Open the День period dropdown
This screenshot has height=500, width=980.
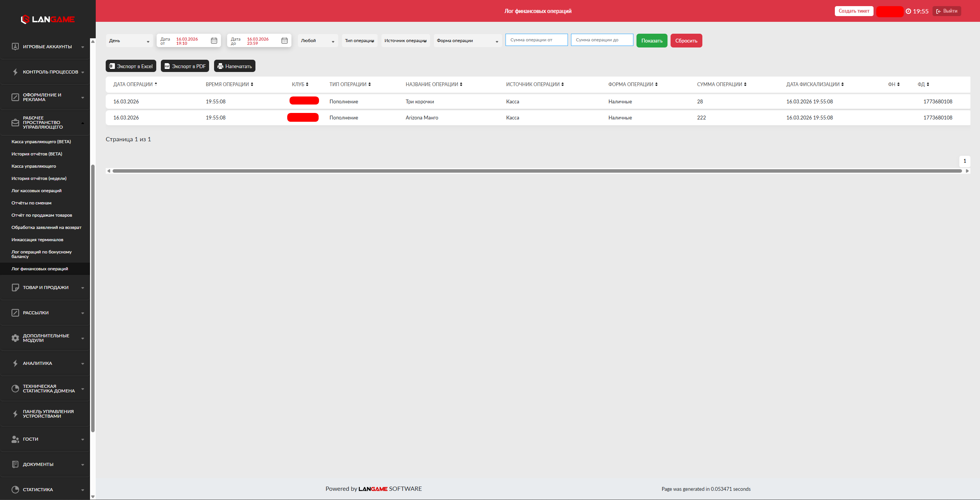[129, 41]
